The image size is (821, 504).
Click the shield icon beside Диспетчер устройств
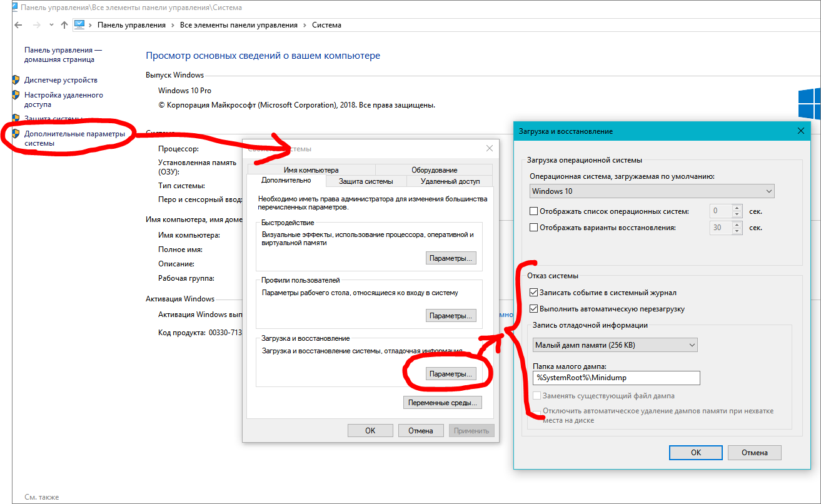(16, 80)
